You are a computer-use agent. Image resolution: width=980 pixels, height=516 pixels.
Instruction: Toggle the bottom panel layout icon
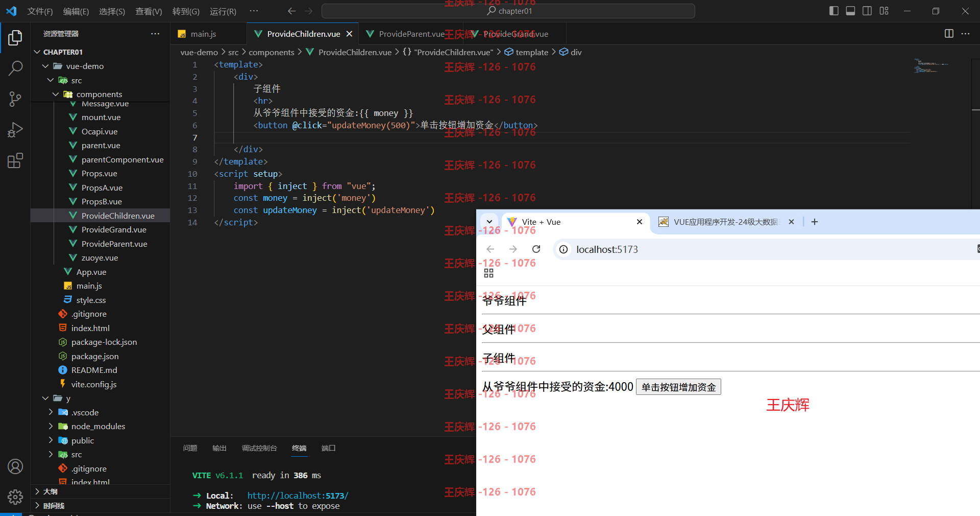coord(850,11)
